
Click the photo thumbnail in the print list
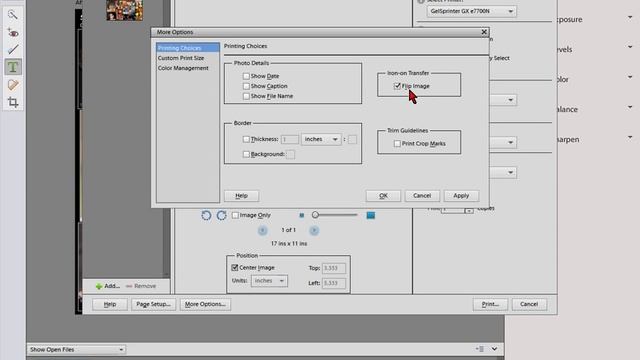[124, 10]
